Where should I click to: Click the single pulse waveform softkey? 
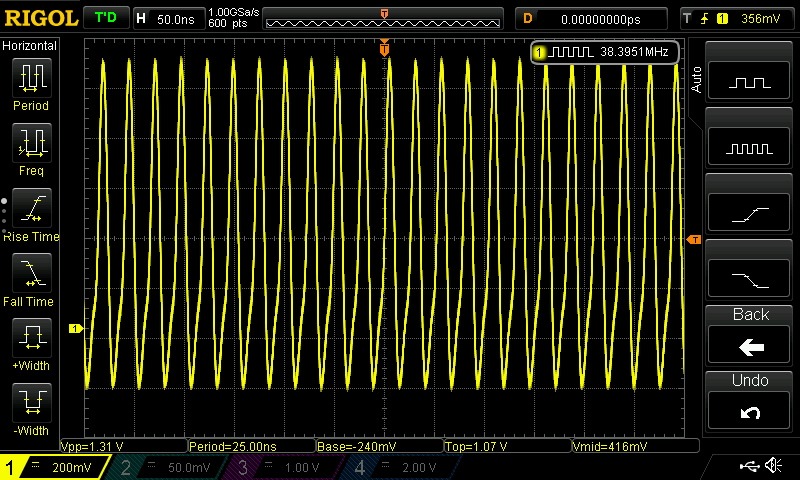[750, 82]
